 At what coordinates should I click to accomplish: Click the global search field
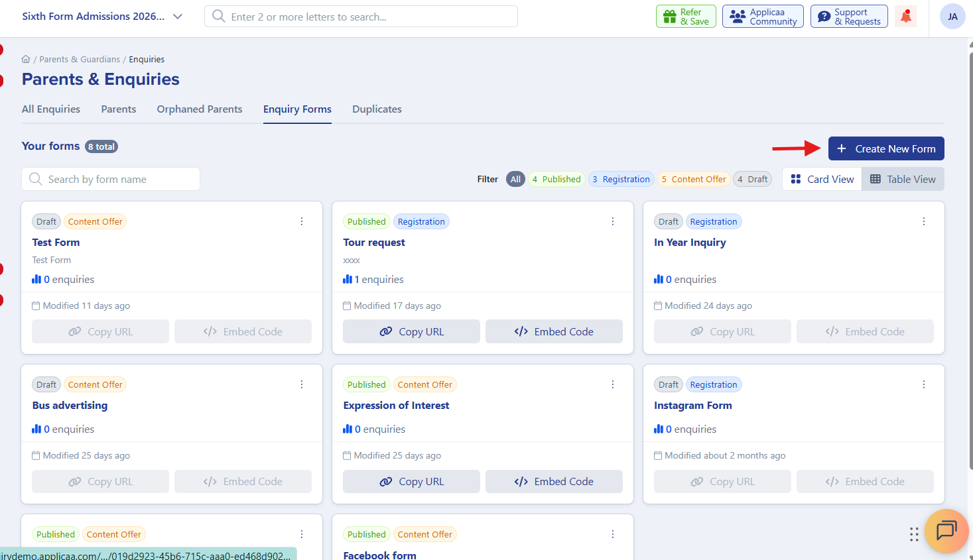pyautogui.click(x=361, y=17)
